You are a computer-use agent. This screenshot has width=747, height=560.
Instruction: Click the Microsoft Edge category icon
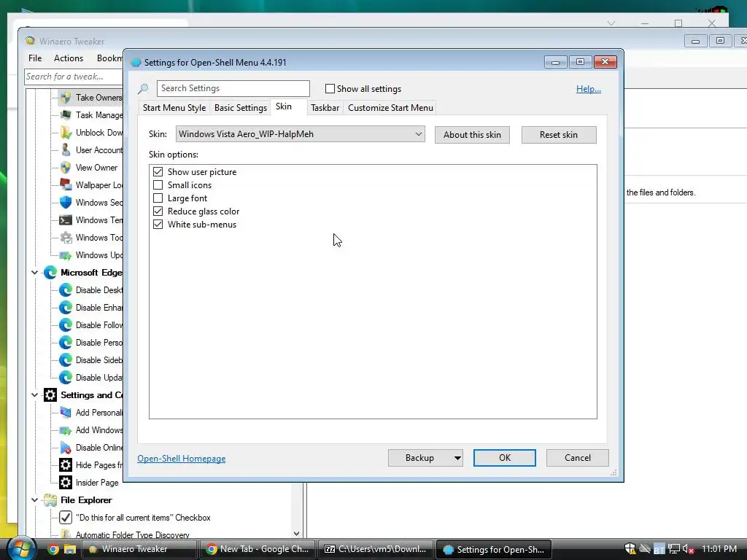(50, 273)
